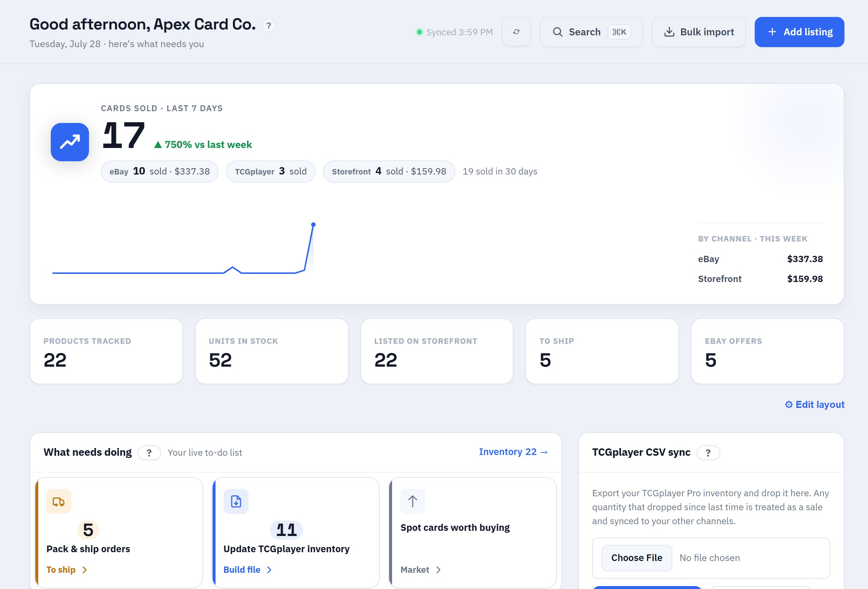Select the eBay sold channel chip
868x589 pixels.
[x=160, y=172]
